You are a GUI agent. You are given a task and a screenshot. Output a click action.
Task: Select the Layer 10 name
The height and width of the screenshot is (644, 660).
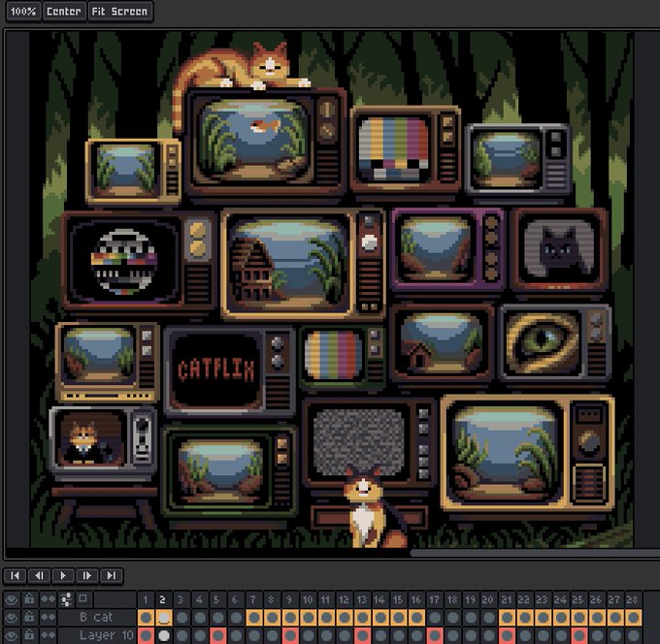[x=107, y=635]
